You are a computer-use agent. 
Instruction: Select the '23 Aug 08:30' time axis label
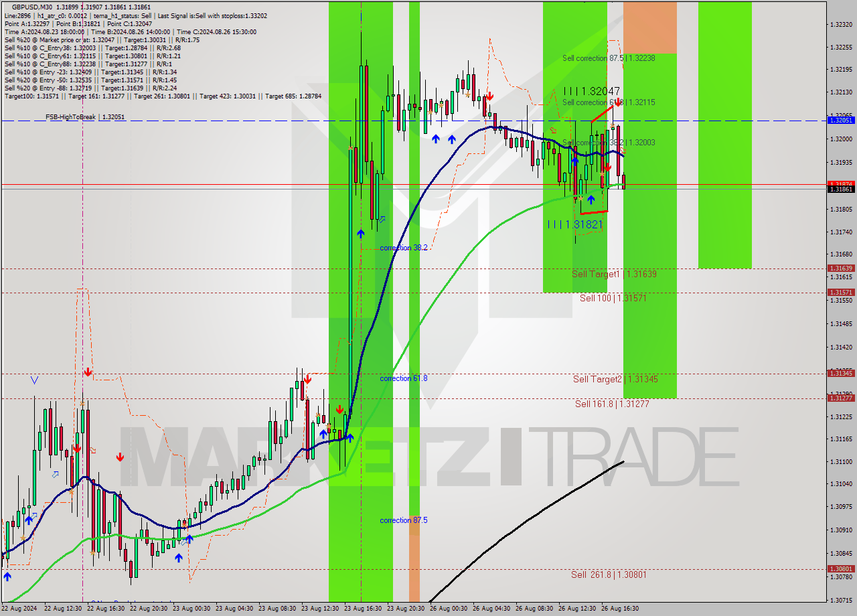tap(278, 609)
